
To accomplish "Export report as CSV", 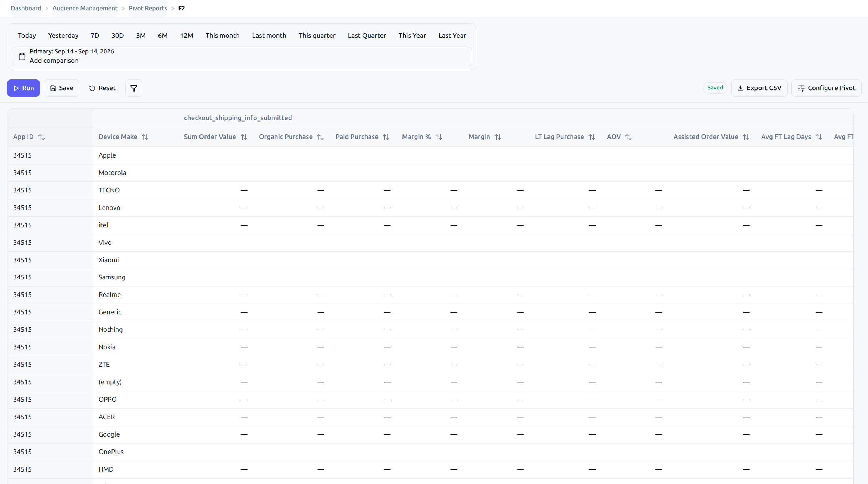I will [759, 88].
